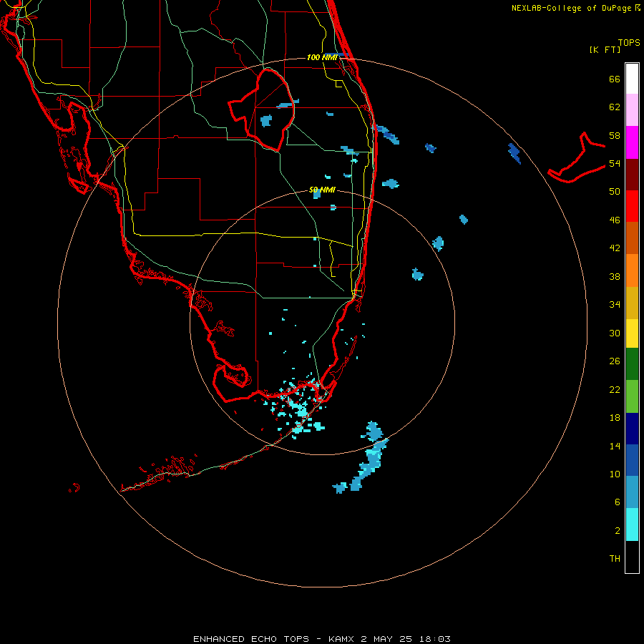Pick the medium blue swatch near 10
This screenshot has height=644, width=644.
(x=632, y=460)
